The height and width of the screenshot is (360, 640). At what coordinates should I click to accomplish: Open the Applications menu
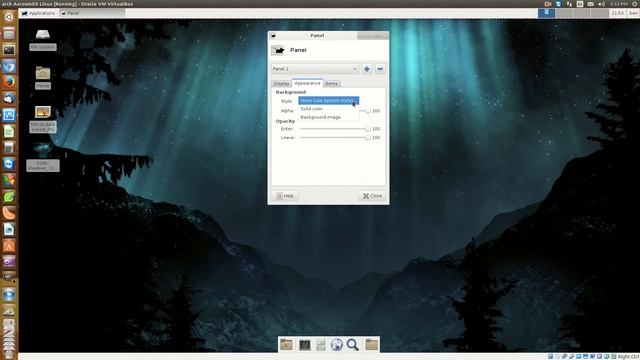[x=38, y=13]
